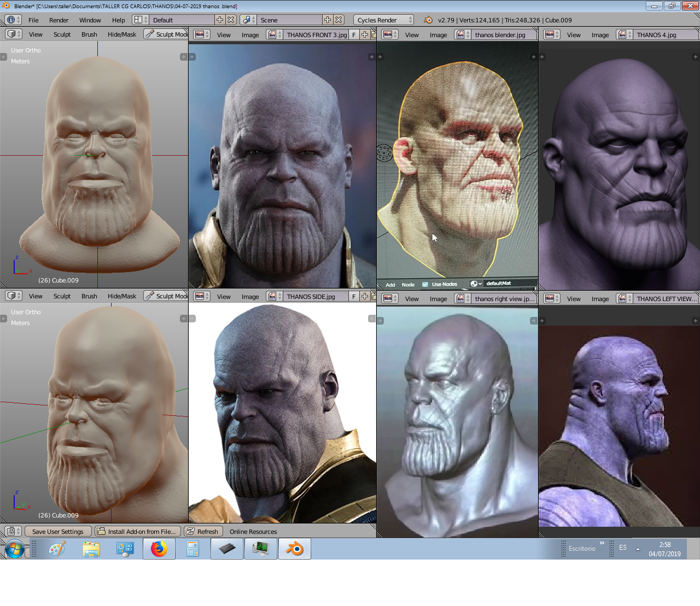Open Calculator from the taskbar

click(x=192, y=549)
